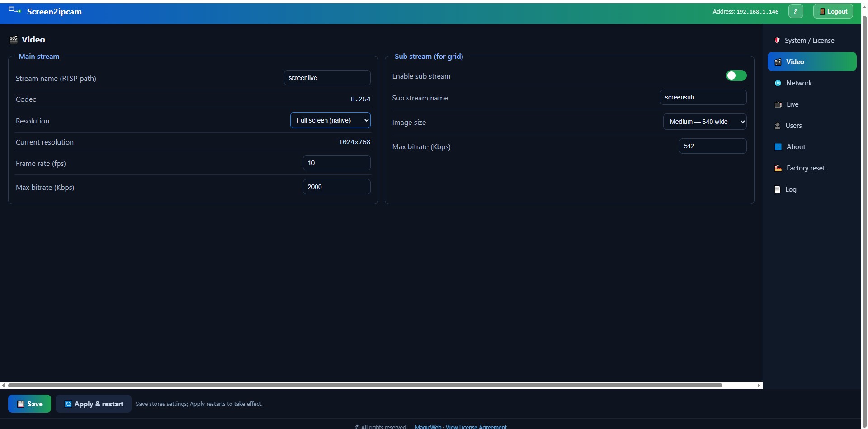Click the Enable sub stream label

click(x=421, y=76)
